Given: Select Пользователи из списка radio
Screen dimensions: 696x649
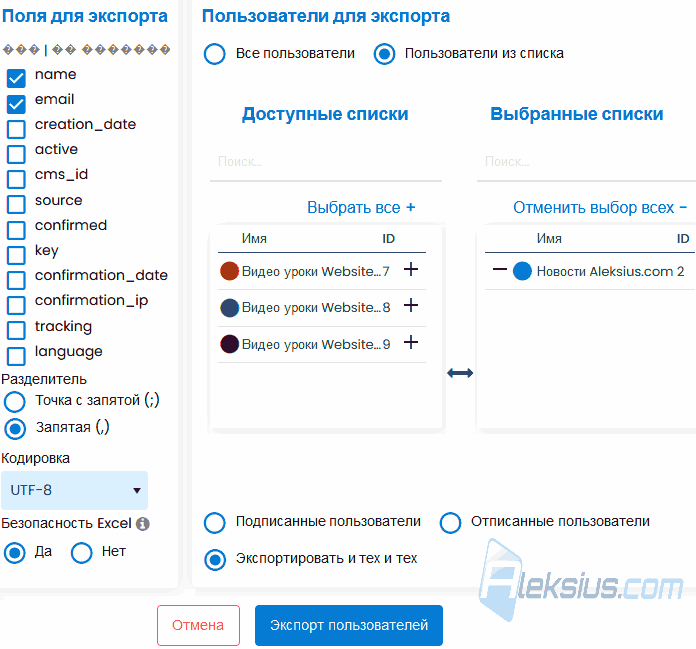Looking at the screenshot, I should click(384, 54).
